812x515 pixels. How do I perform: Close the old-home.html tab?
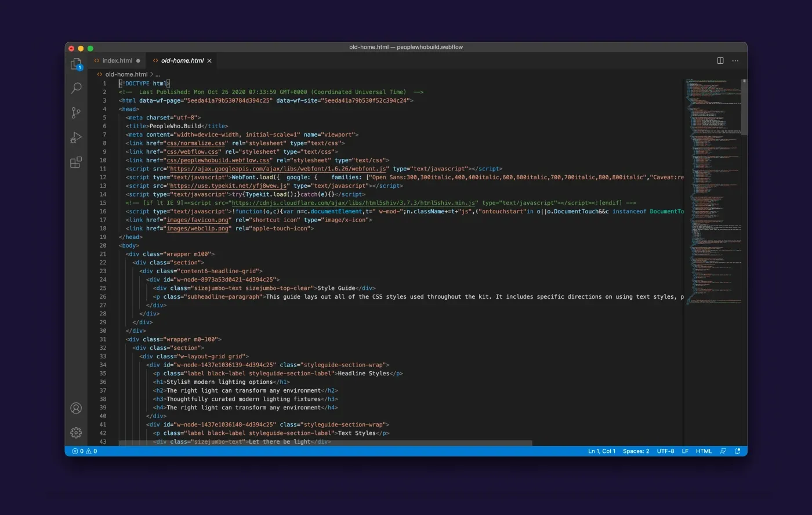[x=209, y=60]
